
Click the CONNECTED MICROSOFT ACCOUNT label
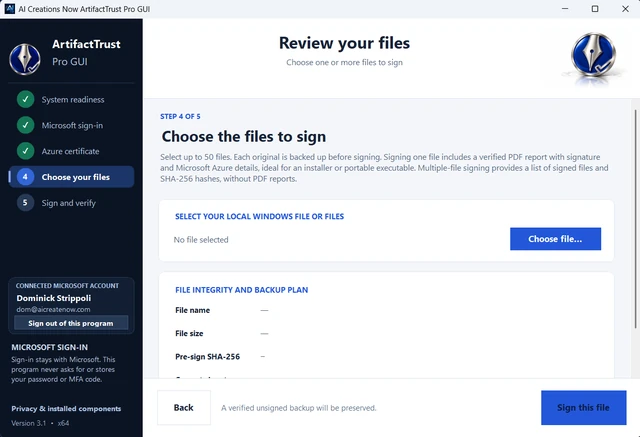[67, 286]
